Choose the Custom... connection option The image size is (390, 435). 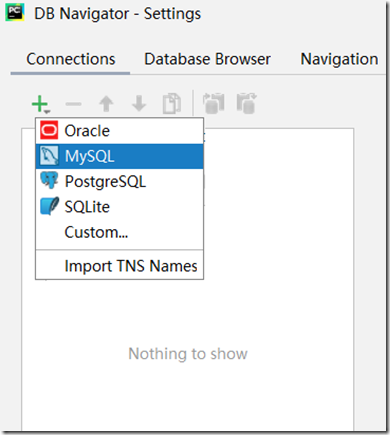(119, 232)
